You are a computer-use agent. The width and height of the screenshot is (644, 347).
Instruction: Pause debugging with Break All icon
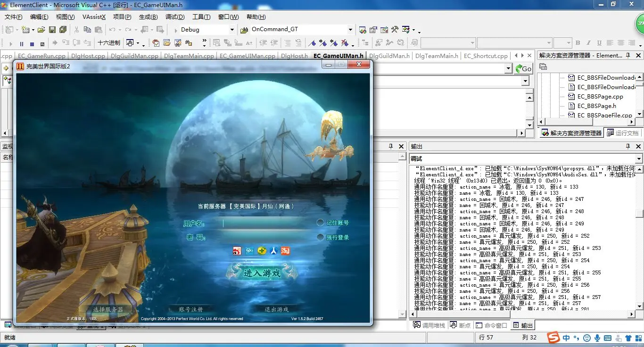coord(22,43)
